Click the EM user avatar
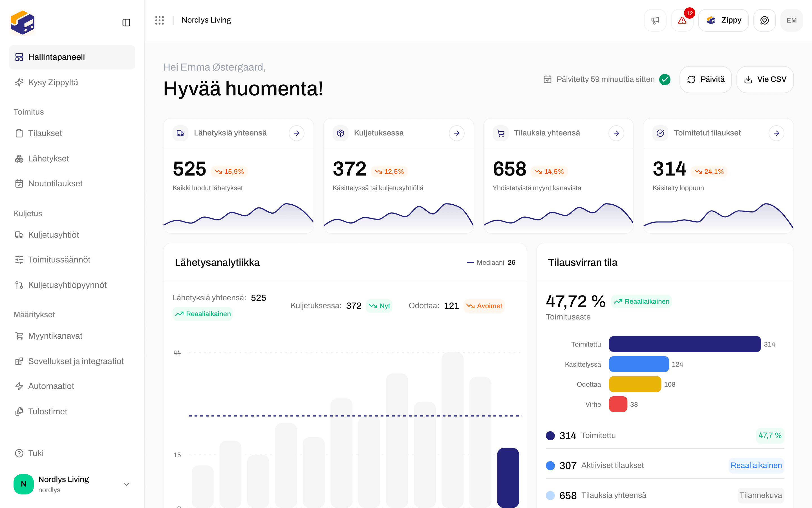Viewport: 812px width, 508px height. tap(791, 21)
